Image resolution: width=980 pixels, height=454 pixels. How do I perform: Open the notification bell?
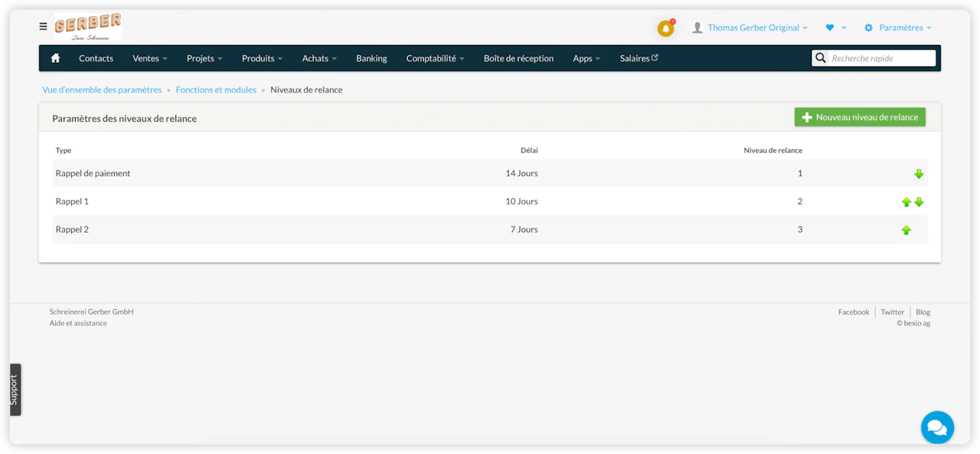click(665, 28)
